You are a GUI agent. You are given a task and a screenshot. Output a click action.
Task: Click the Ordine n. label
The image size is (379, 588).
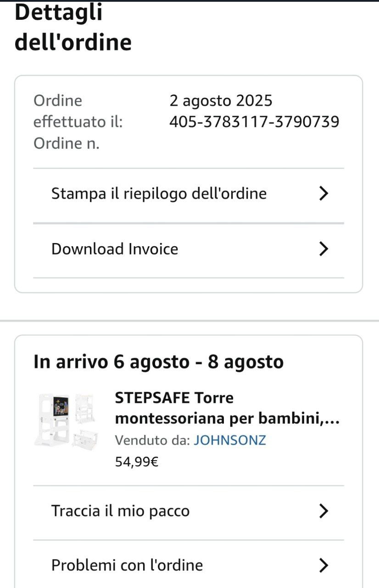pyautogui.click(x=67, y=144)
